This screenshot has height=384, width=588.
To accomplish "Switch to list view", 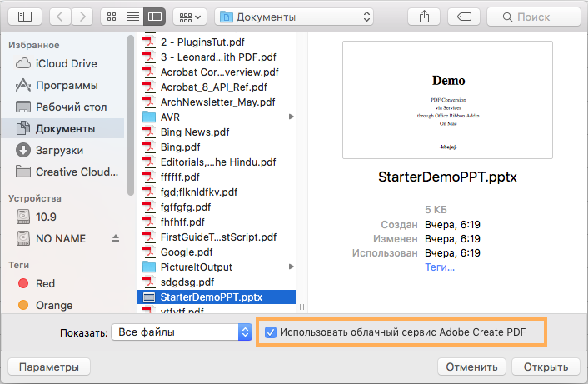I will tap(133, 17).
